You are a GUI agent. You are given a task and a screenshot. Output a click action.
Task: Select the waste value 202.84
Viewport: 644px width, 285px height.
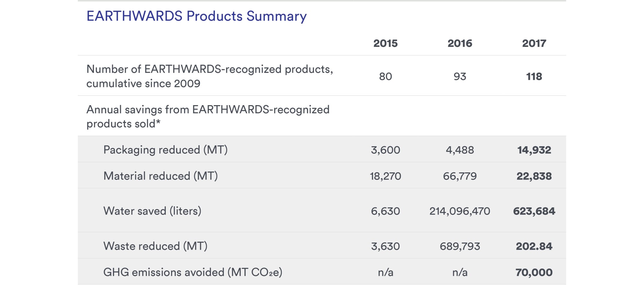534,247
